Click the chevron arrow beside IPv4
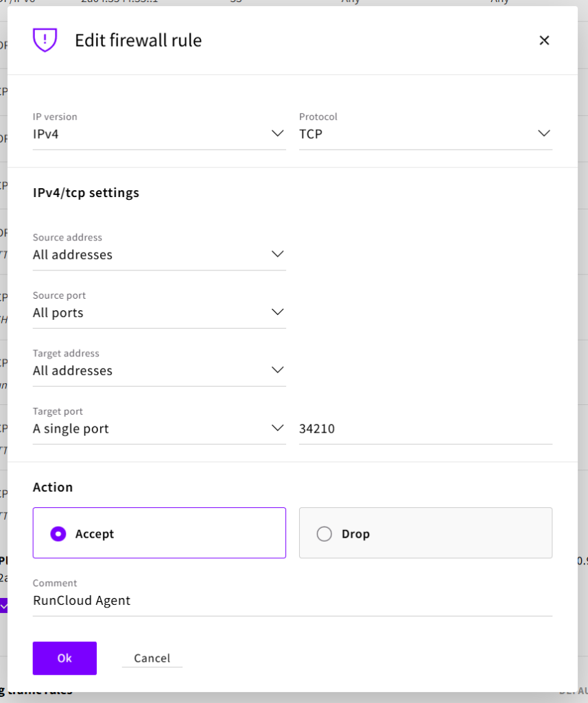 (277, 133)
